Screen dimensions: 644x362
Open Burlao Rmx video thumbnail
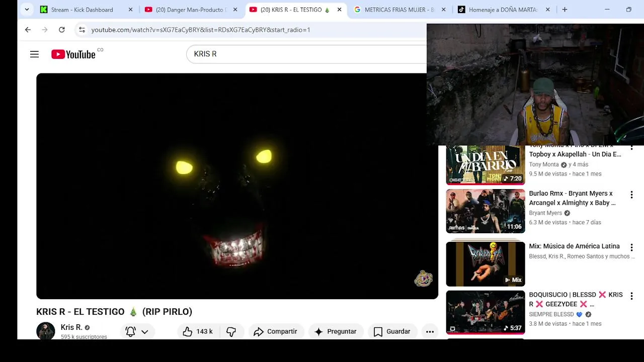point(485,211)
